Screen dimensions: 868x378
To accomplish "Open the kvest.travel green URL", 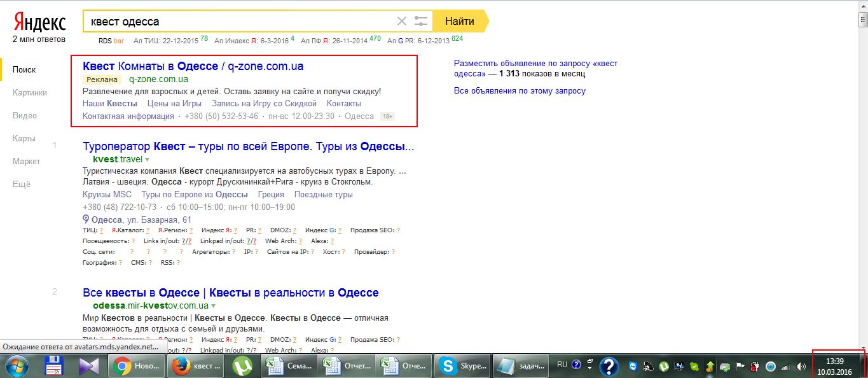I will (118, 159).
